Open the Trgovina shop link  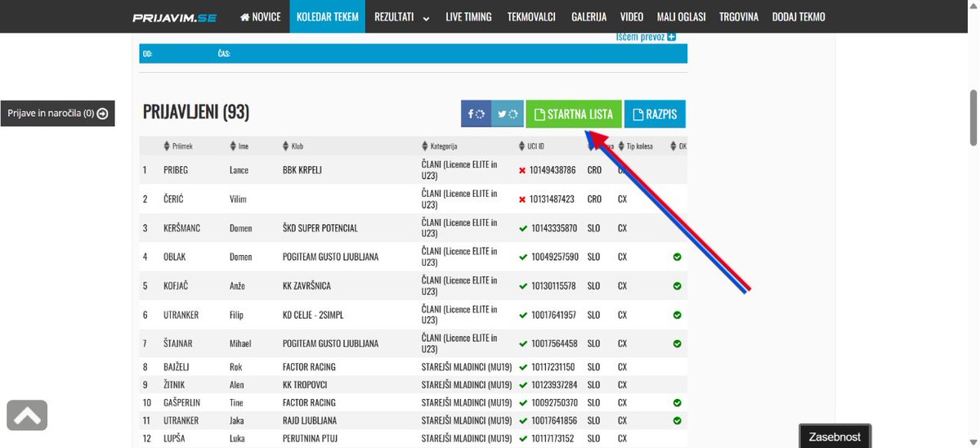739,17
